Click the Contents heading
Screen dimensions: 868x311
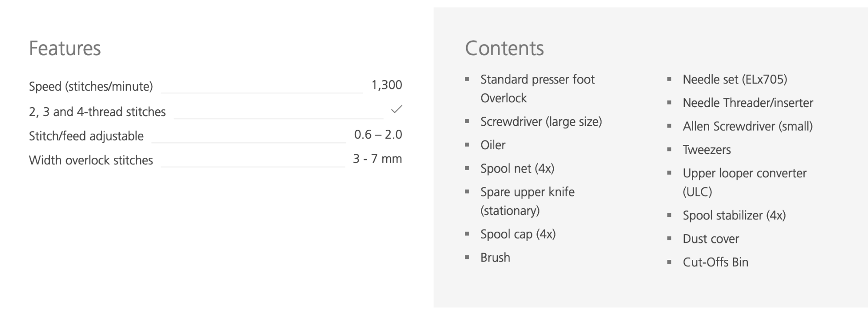pos(504,48)
